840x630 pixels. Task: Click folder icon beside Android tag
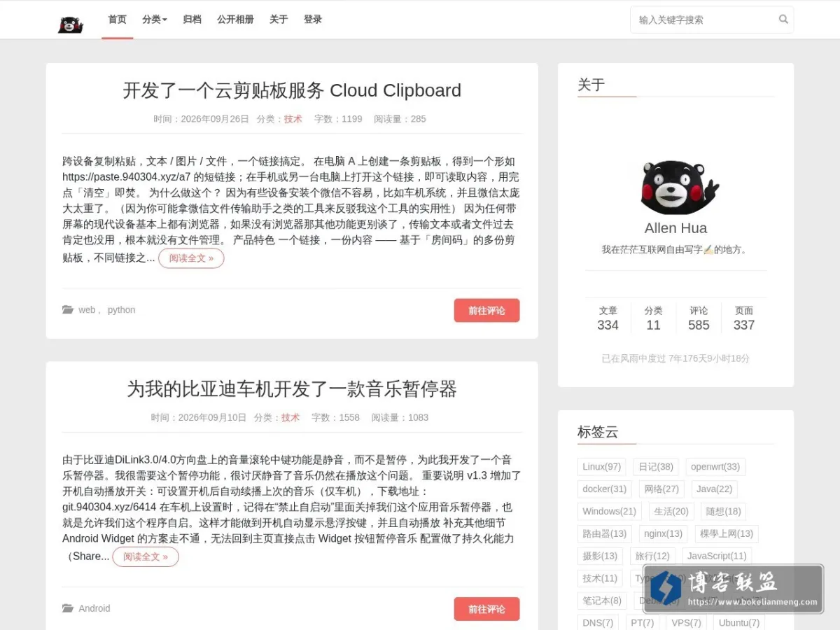(x=68, y=608)
